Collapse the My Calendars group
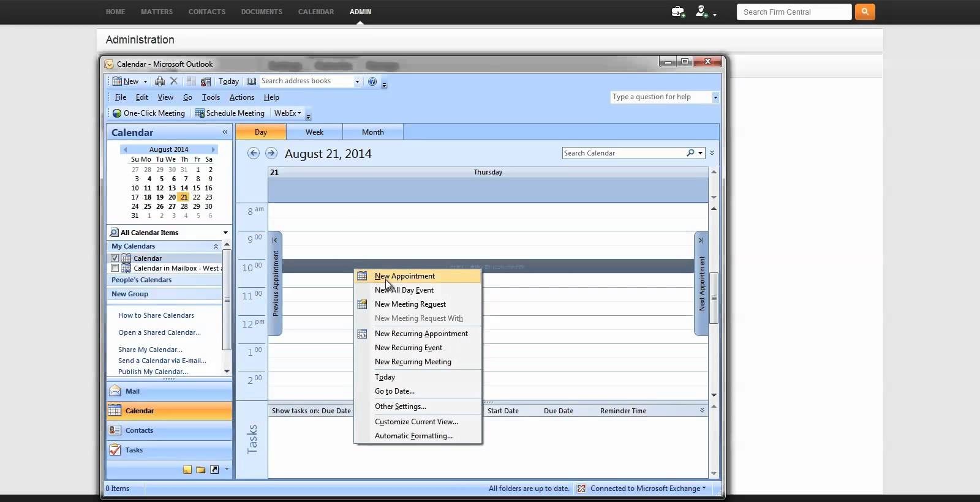The width and height of the screenshot is (980, 502). click(x=216, y=246)
